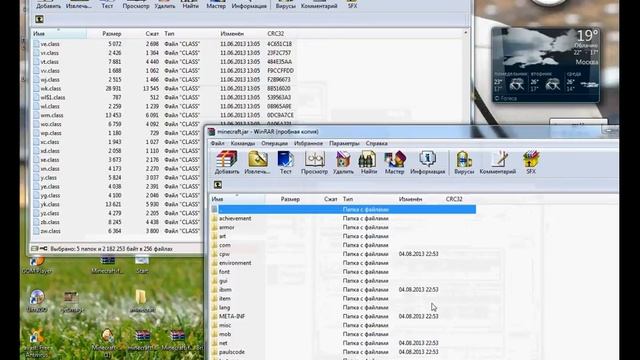The image size is (640, 360).
Task: Click Найти in background WinRAR window toolbar
Action: [190, 5]
